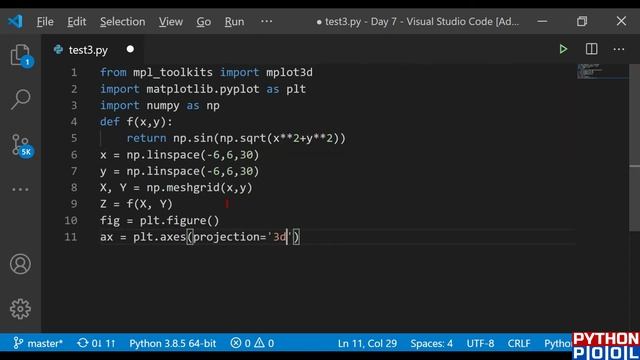The image size is (640, 360).
Task: Click 'mplot3d' on line 1
Action: 289,73
